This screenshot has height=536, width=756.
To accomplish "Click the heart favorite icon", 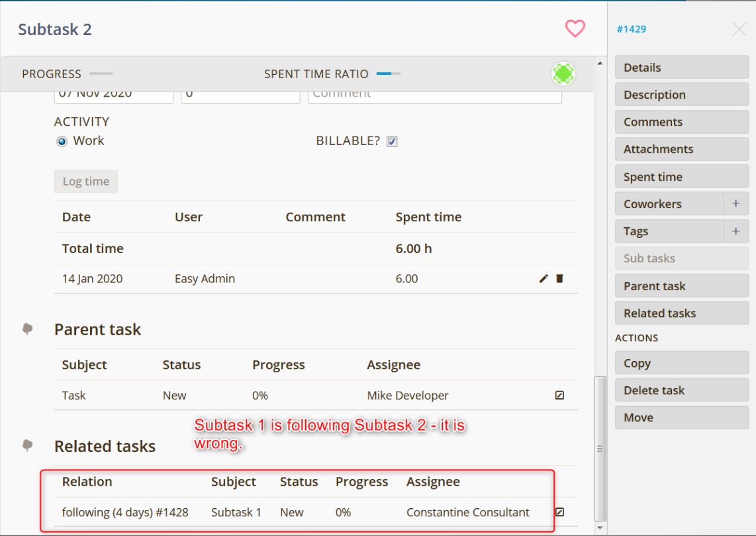I will pos(575,28).
